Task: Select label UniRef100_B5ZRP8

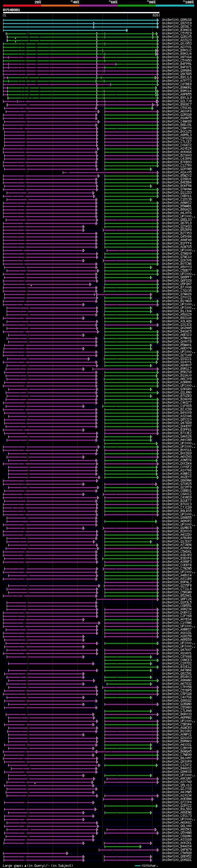Action: pyautogui.click(x=177, y=230)
